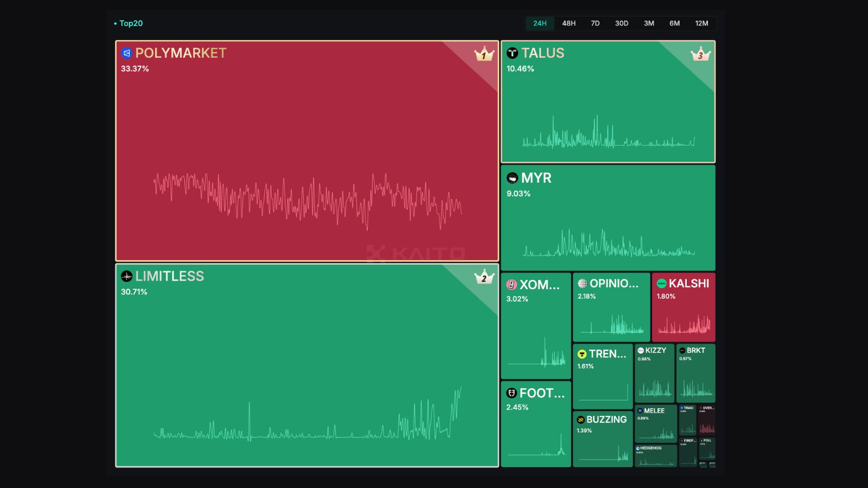Click the MYR monkey logo icon
The height and width of the screenshot is (488, 868).
pyautogui.click(x=512, y=178)
